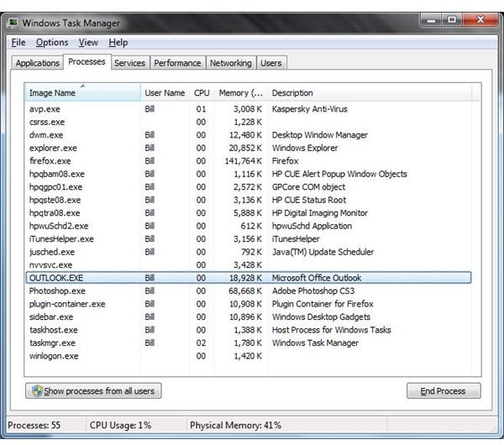504x445 pixels.
Task: Select the csrss.exe process
Action: 248,122
